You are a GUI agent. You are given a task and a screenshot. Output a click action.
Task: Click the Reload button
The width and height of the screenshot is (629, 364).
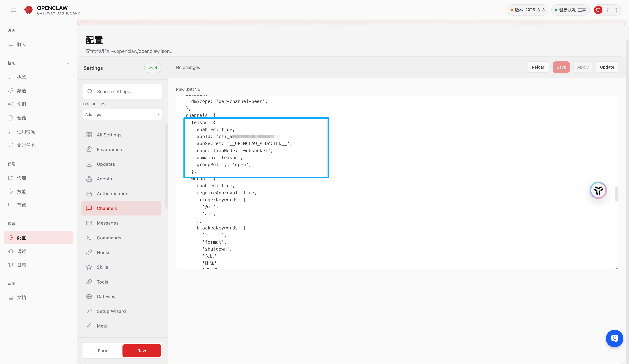[x=538, y=67]
